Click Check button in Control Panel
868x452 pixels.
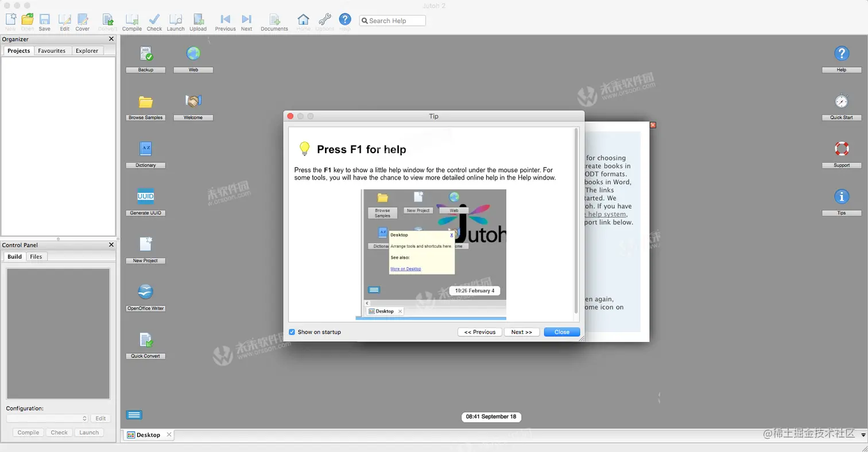pyautogui.click(x=59, y=432)
